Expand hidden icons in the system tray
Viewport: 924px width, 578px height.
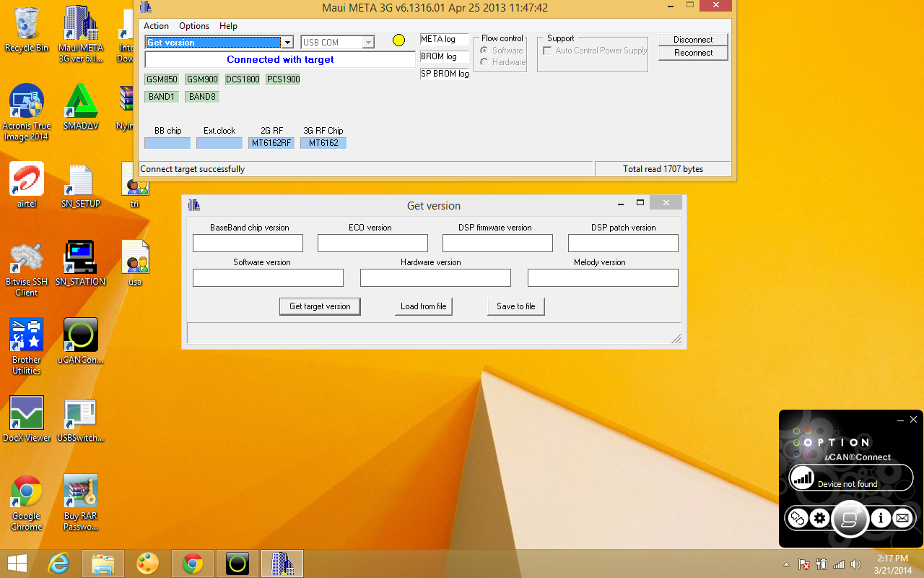coord(786,564)
